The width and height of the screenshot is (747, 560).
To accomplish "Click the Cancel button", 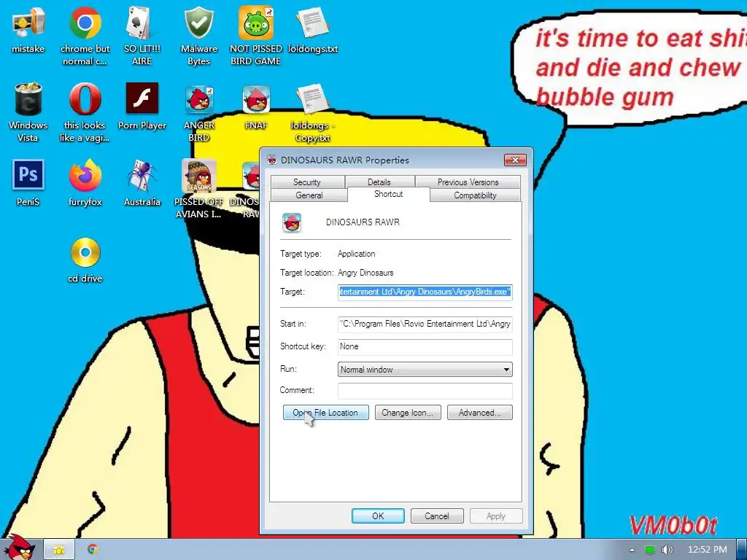I will click(437, 516).
